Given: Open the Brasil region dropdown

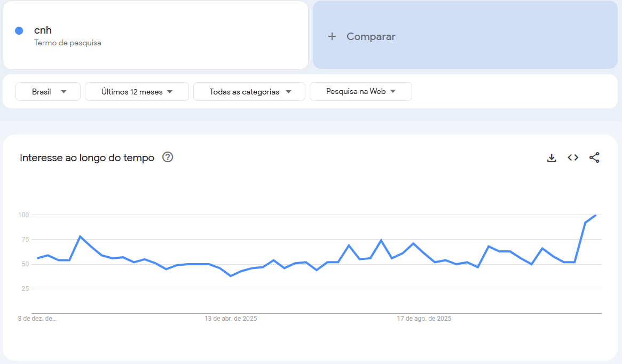Looking at the screenshot, I should (x=48, y=92).
